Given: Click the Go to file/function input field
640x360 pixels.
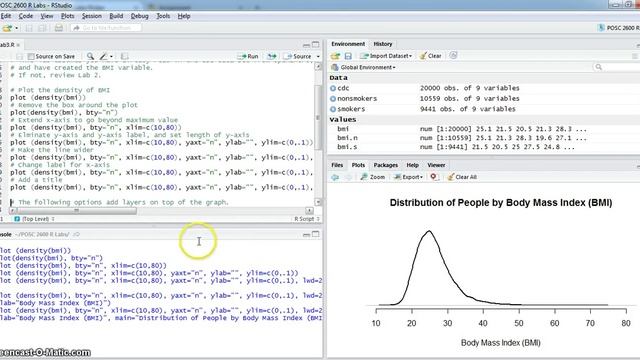Looking at the screenshot, I should (x=106, y=28).
